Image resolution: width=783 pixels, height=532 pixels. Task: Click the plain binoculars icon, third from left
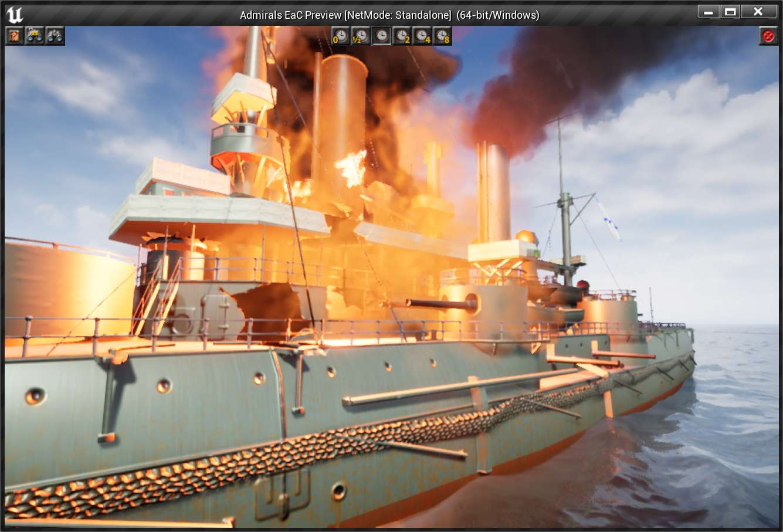55,36
